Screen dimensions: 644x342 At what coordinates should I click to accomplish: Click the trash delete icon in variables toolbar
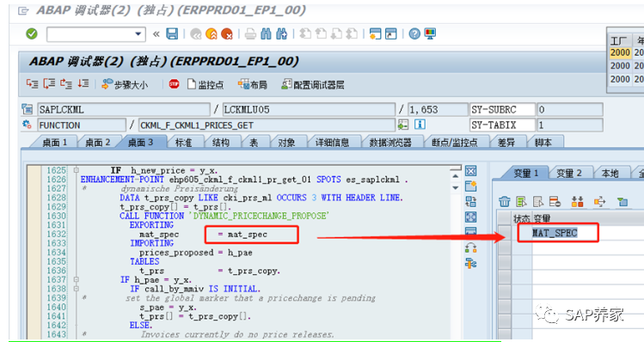505,202
